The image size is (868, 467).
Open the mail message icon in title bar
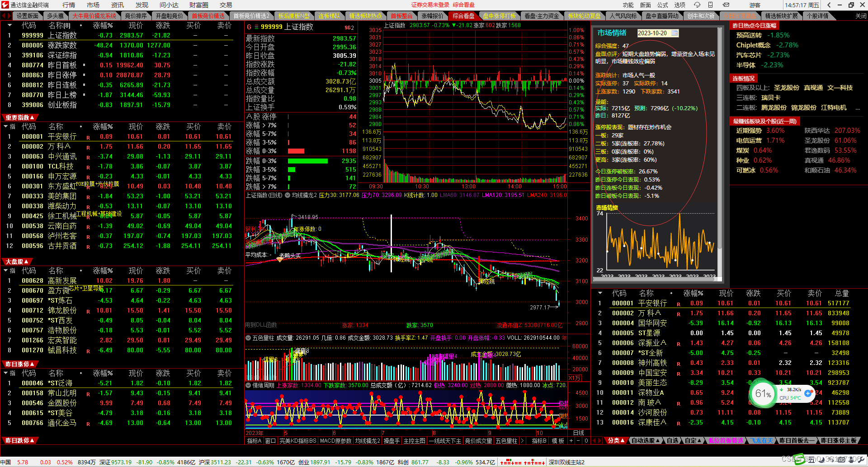[x=726, y=5]
